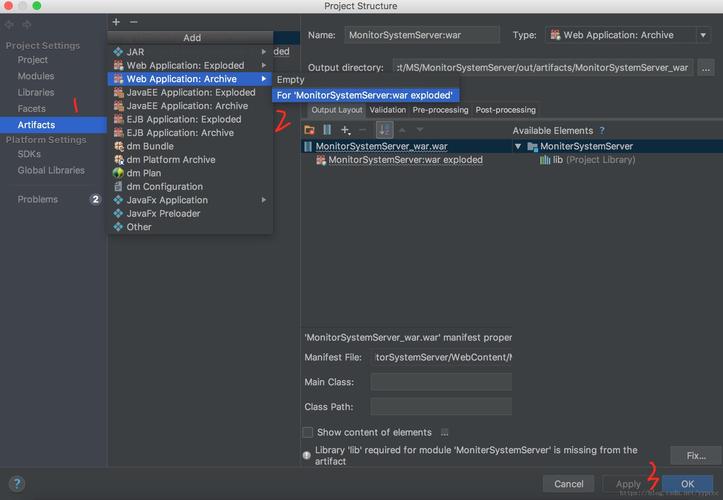Open Libraries in the sidebar
The width and height of the screenshot is (723, 500).
(x=36, y=92)
